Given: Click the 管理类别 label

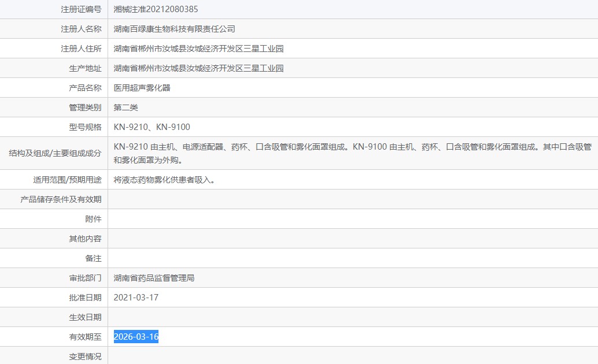Looking at the screenshot, I should click(85, 107).
